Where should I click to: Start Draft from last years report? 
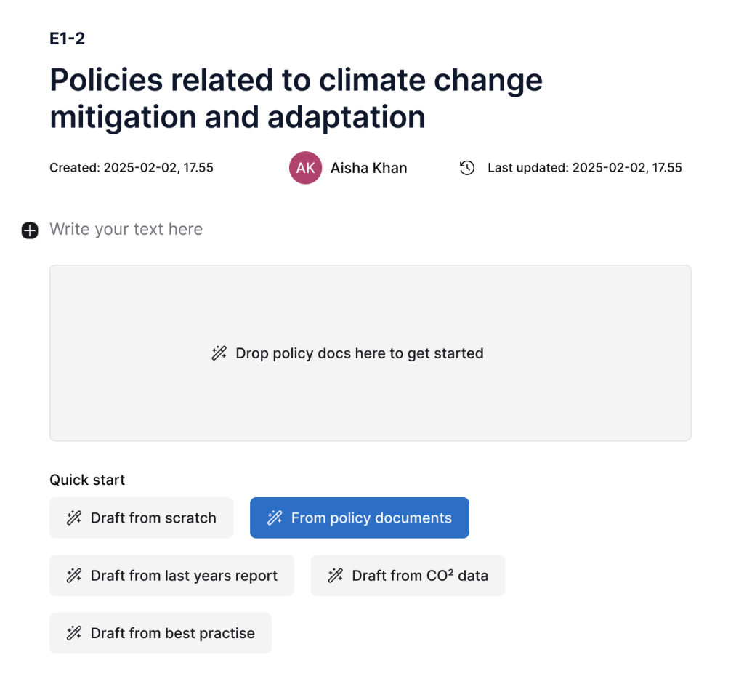[172, 576]
